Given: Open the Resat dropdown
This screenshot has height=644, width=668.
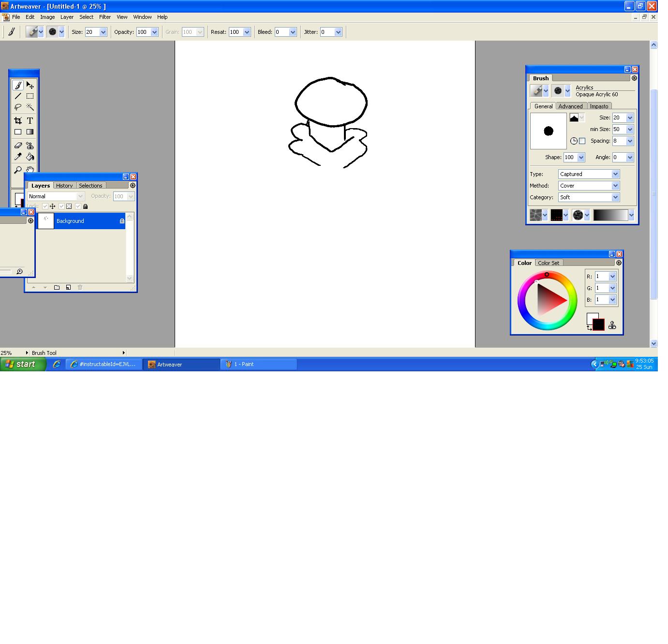Looking at the screenshot, I should point(247,32).
